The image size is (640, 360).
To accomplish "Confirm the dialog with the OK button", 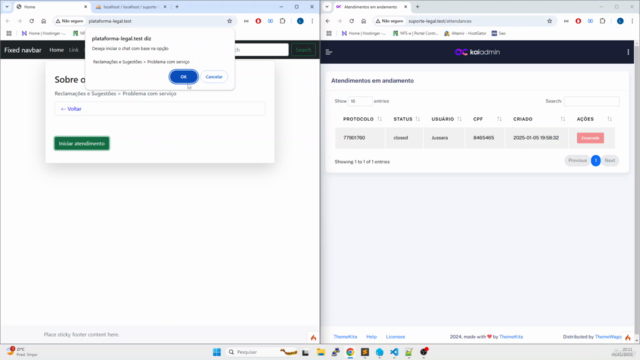I will pos(184,77).
